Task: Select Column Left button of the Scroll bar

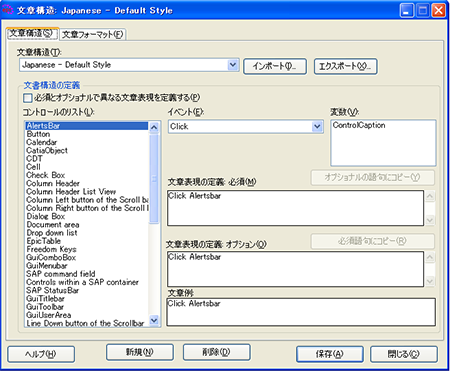Action: [x=86, y=200]
